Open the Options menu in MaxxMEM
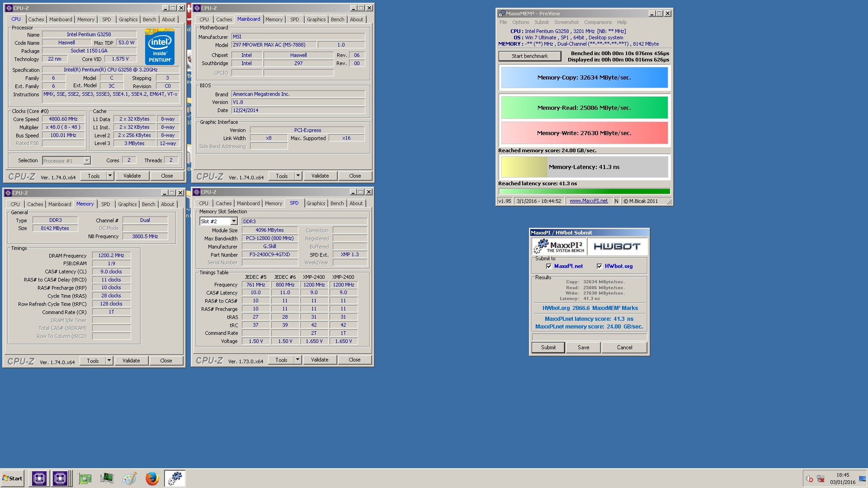 point(520,22)
